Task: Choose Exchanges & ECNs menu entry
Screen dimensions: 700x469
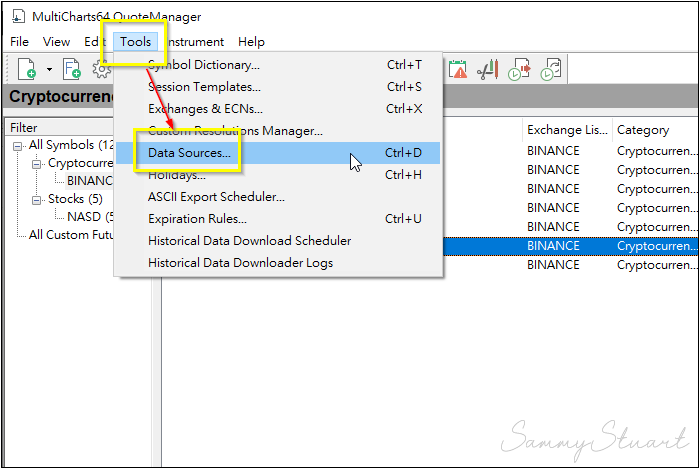Action: [x=278, y=108]
